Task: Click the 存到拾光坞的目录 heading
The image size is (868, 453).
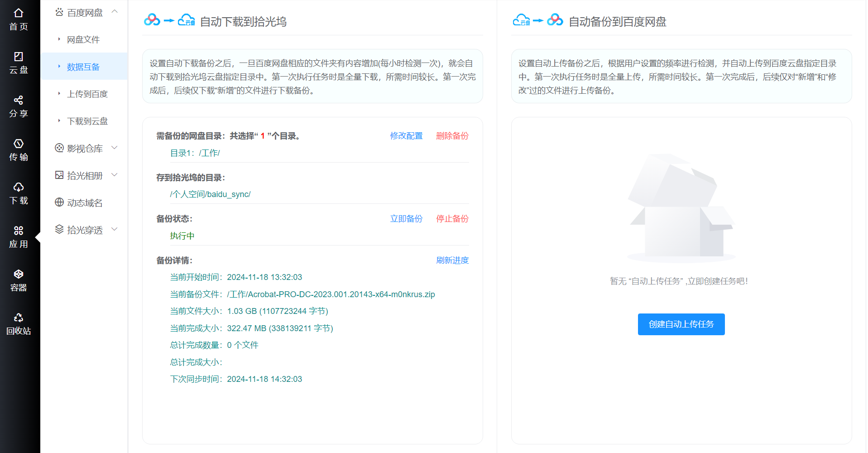Action: (x=191, y=178)
